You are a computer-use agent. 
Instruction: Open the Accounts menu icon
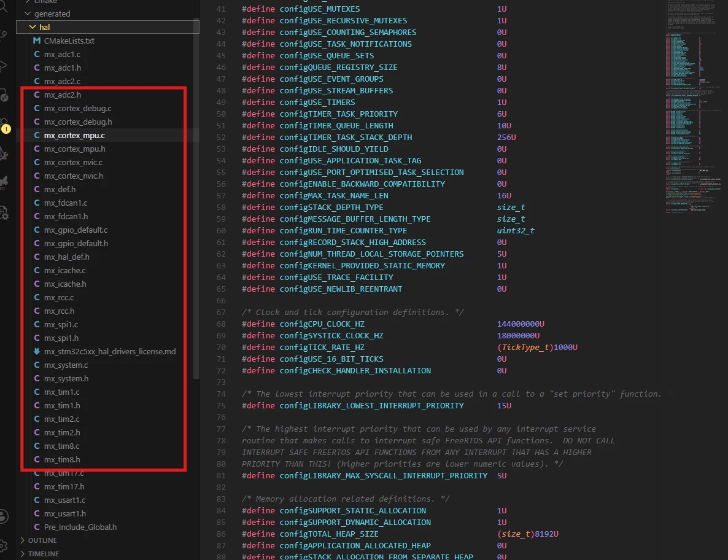pos(4,516)
